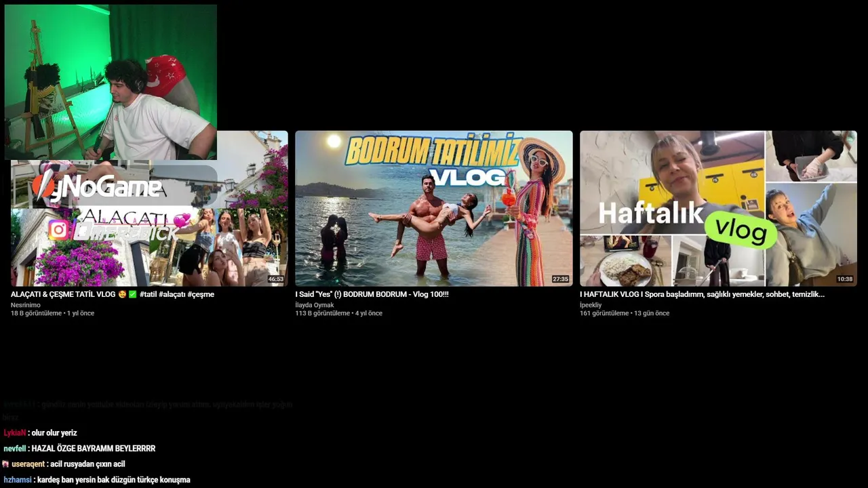Click the LykiaN chat username
This screenshot has height=488, width=868.
coord(14,433)
